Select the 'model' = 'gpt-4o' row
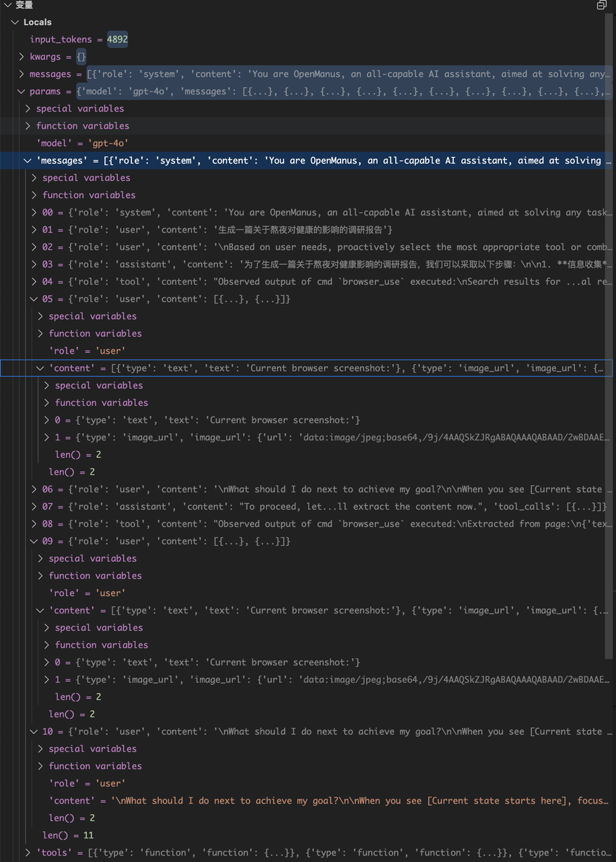 coord(82,143)
